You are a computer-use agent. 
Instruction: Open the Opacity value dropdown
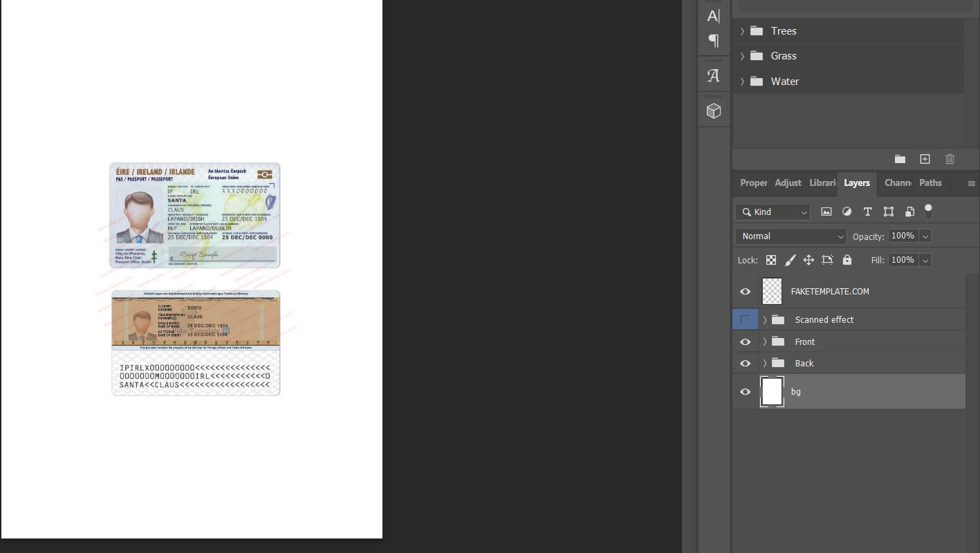(925, 236)
